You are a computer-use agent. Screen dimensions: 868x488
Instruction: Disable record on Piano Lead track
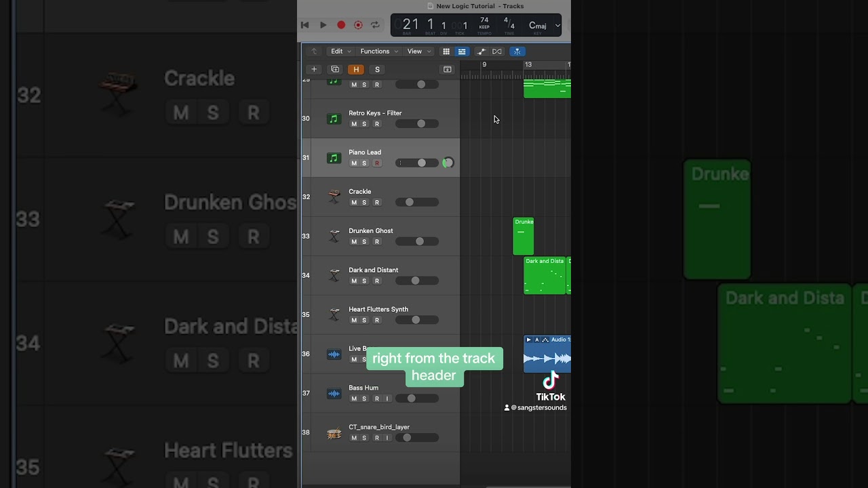tap(377, 163)
